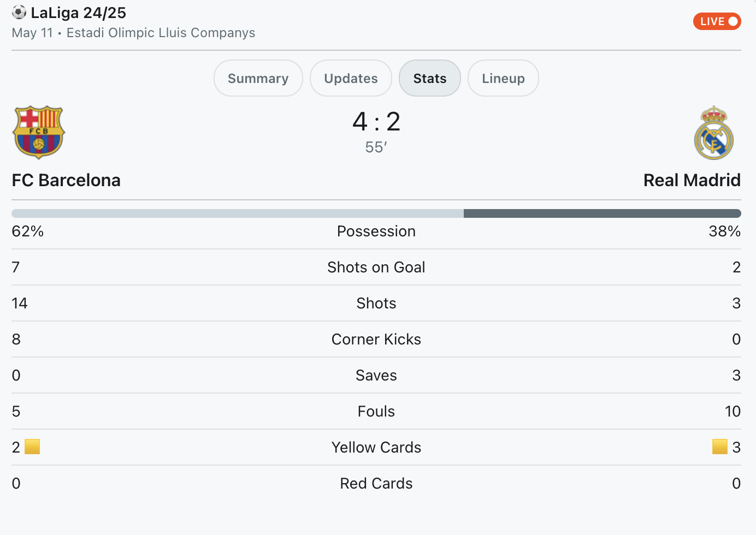Image resolution: width=756 pixels, height=535 pixels.
Task: Click the Real Madrid team name
Action: (692, 180)
